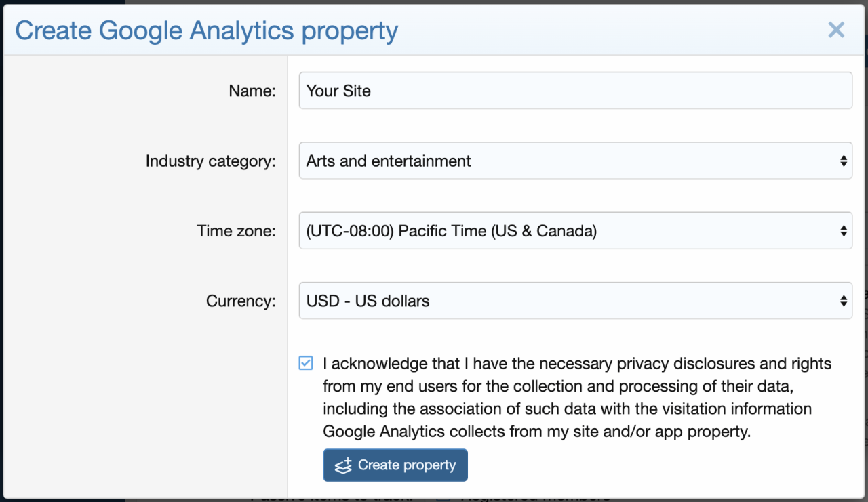Click the 'Currency:' label
The height and width of the screenshot is (502, 868).
pos(241,301)
